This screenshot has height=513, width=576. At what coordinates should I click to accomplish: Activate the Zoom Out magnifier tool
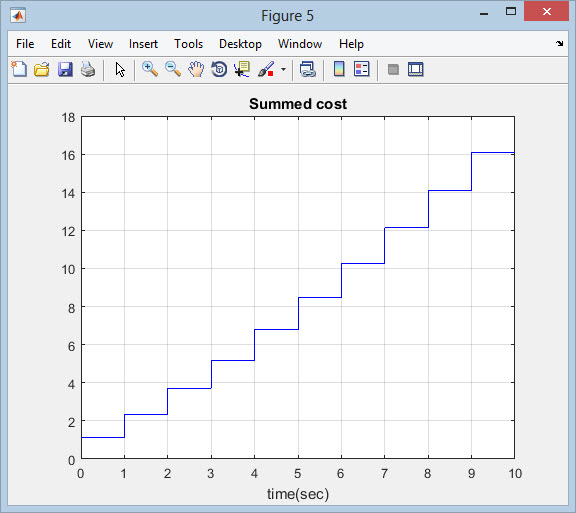(x=173, y=69)
